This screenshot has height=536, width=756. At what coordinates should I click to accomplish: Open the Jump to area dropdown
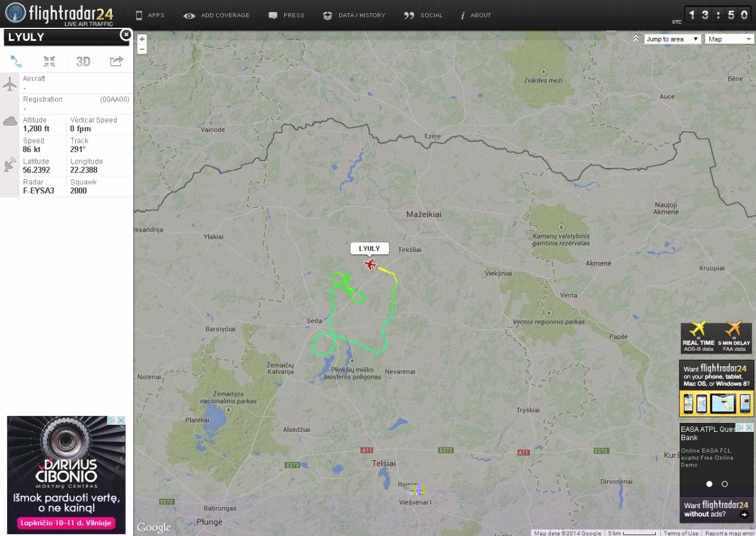672,39
